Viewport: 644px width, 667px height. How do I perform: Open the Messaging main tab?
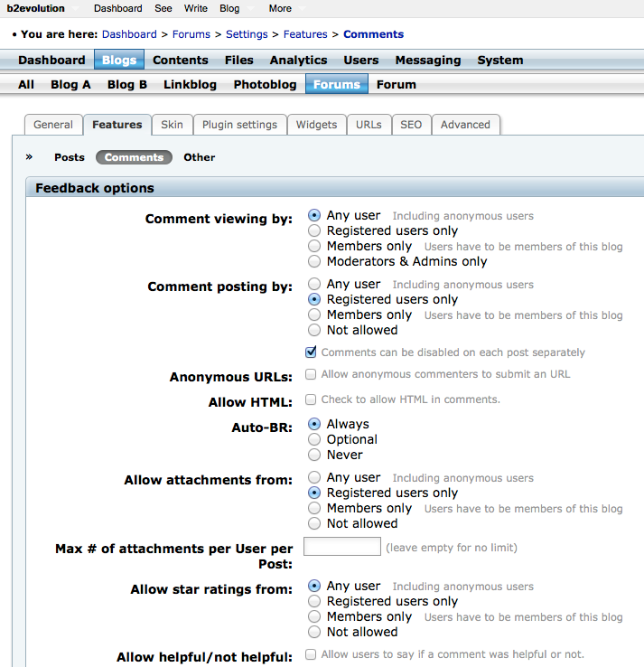point(428,60)
